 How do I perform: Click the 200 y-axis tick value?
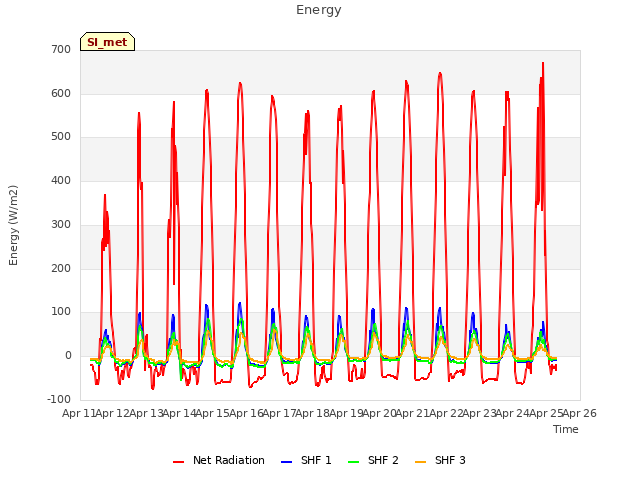pos(61,269)
